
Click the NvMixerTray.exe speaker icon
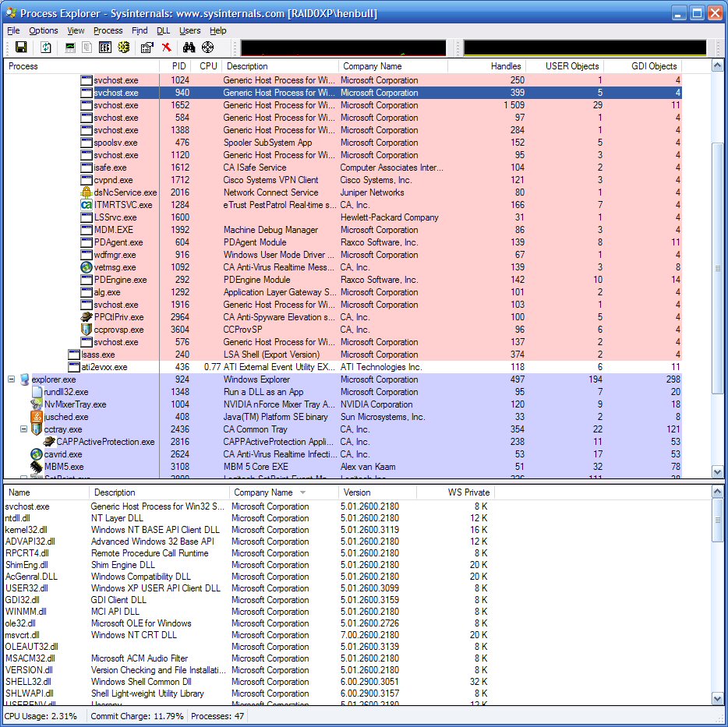click(x=37, y=404)
